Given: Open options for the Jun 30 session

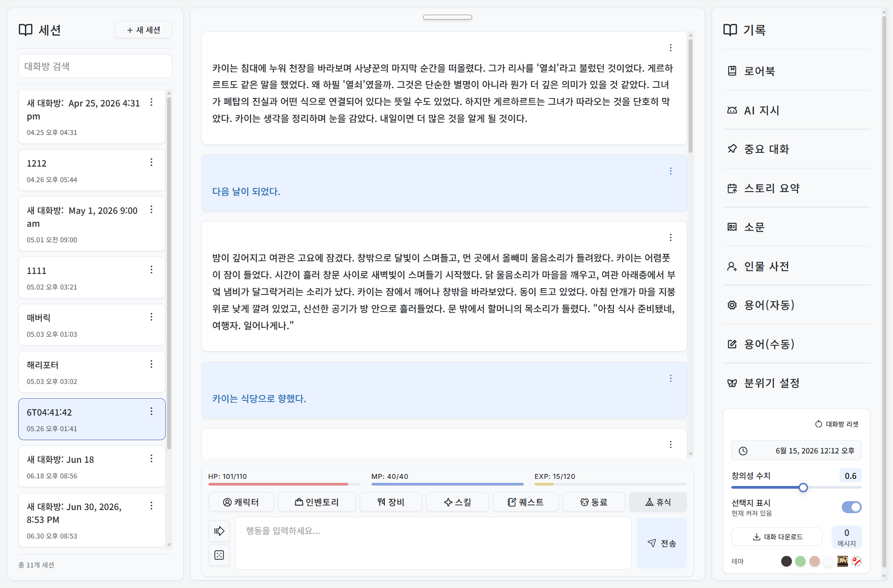Looking at the screenshot, I should click(151, 506).
